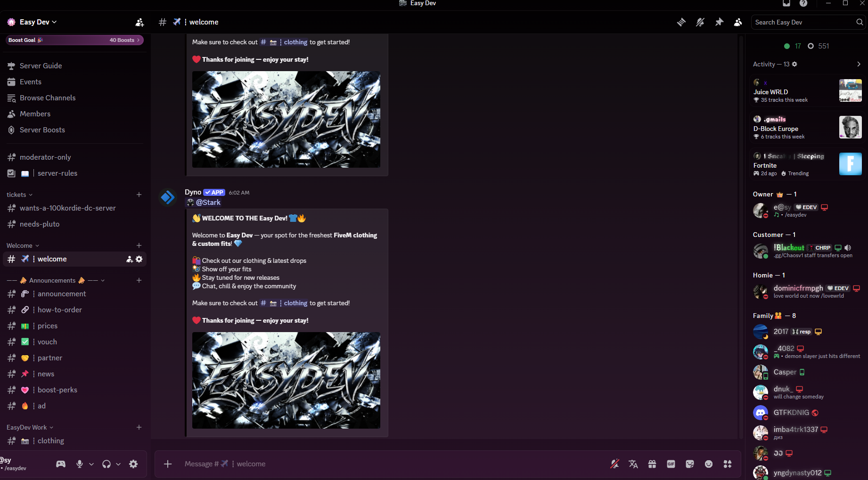Deafen with the headphones icon
The width and height of the screenshot is (868, 480).
pyautogui.click(x=106, y=464)
